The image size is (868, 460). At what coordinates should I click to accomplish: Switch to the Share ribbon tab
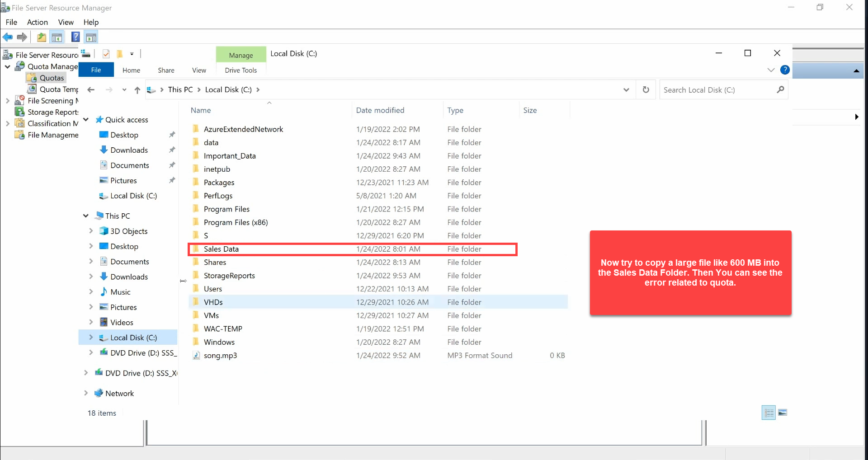166,70
